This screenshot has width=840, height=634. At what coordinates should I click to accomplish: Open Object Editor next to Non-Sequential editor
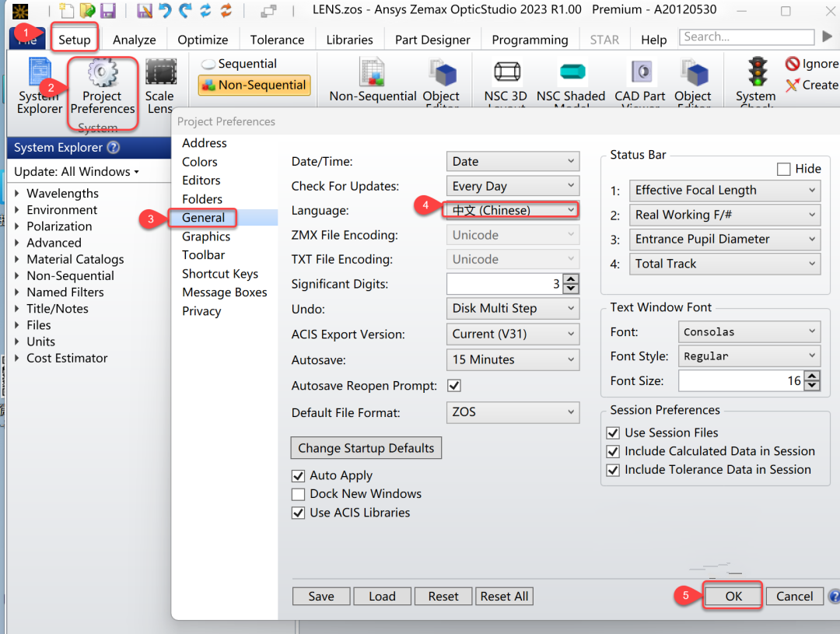[442, 80]
